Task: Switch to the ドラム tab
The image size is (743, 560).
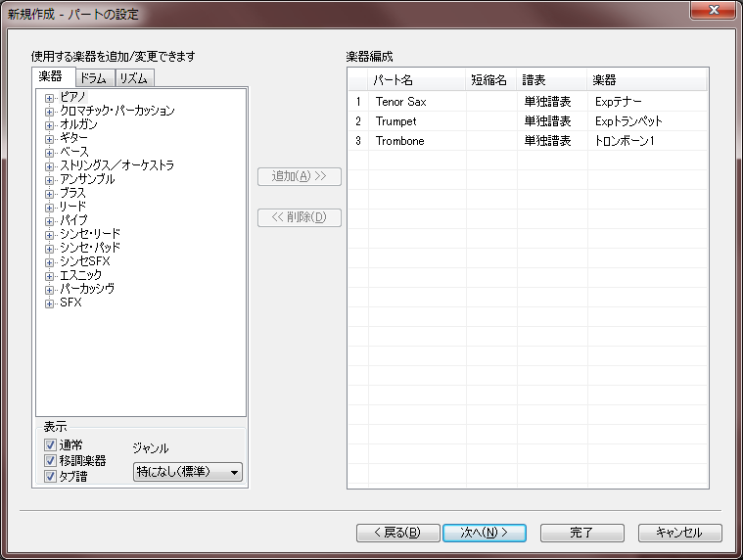Action: [95, 78]
